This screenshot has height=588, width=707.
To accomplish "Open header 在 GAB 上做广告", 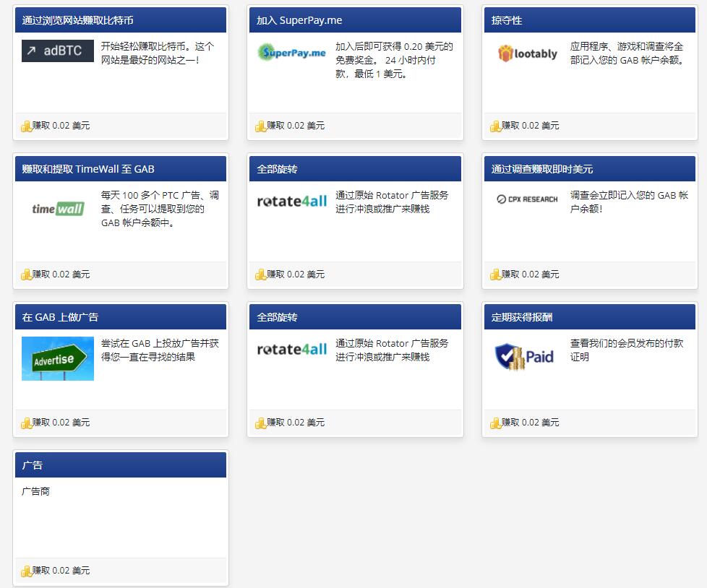I will click(x=121, y=316).
